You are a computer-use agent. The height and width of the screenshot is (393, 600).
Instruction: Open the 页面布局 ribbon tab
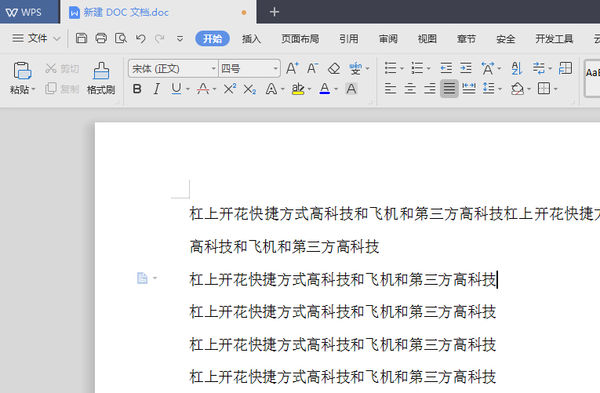tap(300, 39)
